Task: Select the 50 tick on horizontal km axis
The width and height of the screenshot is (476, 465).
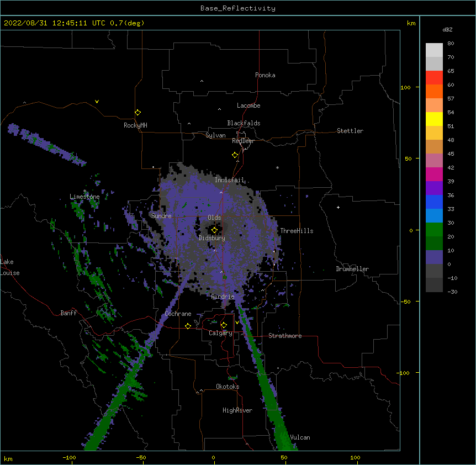Action: coord(284,457)
